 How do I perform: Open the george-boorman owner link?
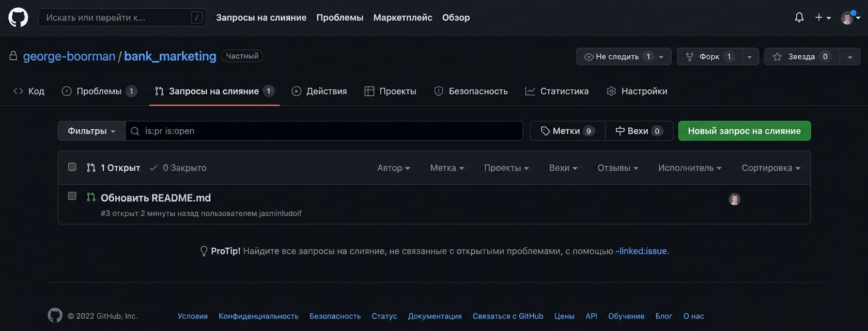click(x=69, y=56)
